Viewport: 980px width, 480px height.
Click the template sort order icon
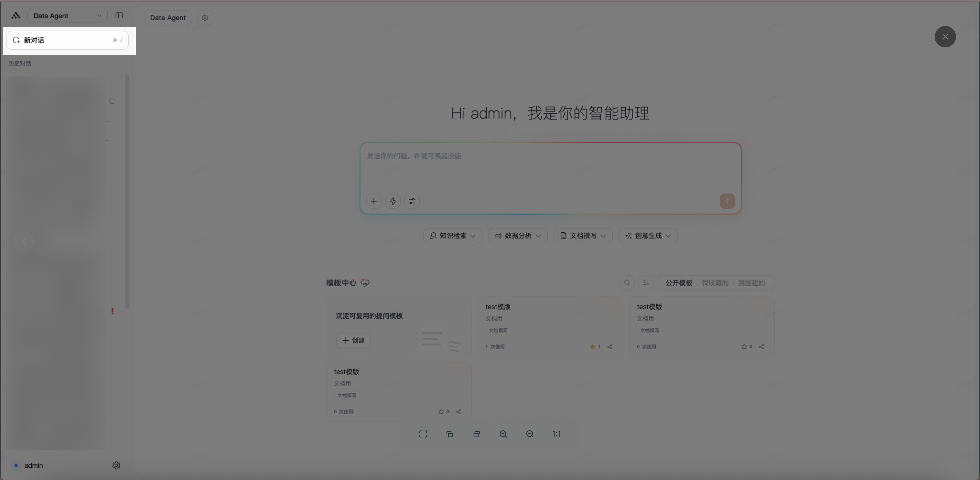(x=646, y=283)
